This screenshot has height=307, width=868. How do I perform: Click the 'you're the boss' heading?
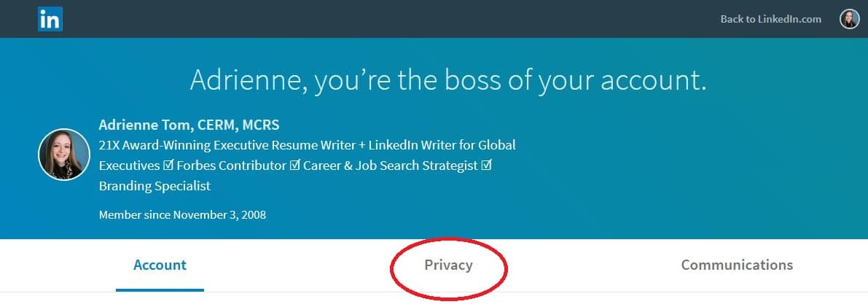[448, 80]
